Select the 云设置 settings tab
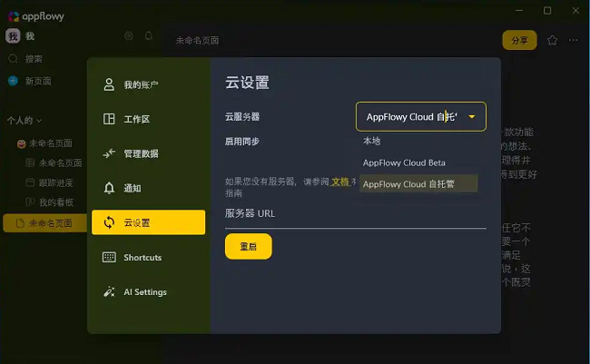Image resolution: width=590 pixels, height=364 pixels. 148,222
